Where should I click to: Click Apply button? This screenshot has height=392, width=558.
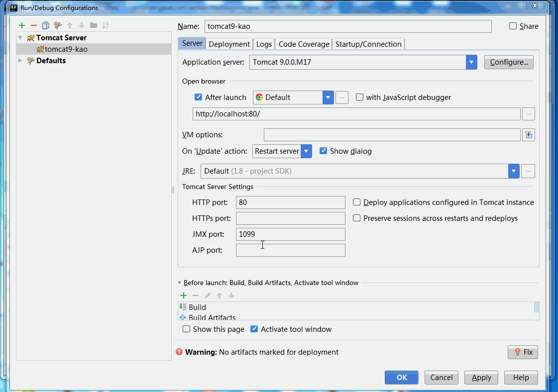click(481, 378)
